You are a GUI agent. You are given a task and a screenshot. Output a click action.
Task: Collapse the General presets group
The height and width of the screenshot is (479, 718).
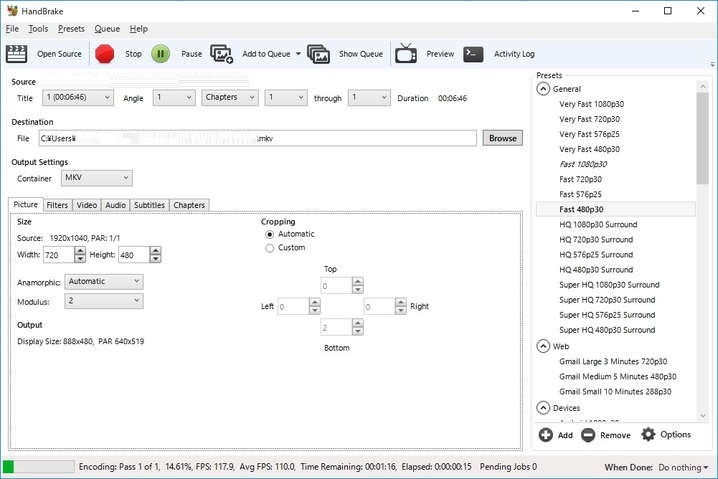[543, 89]
